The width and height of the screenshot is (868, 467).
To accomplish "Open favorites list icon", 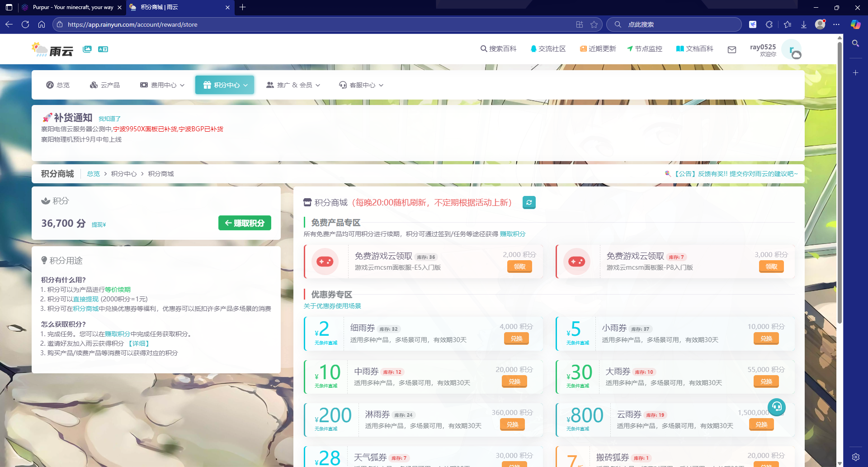I will [788, 24].
